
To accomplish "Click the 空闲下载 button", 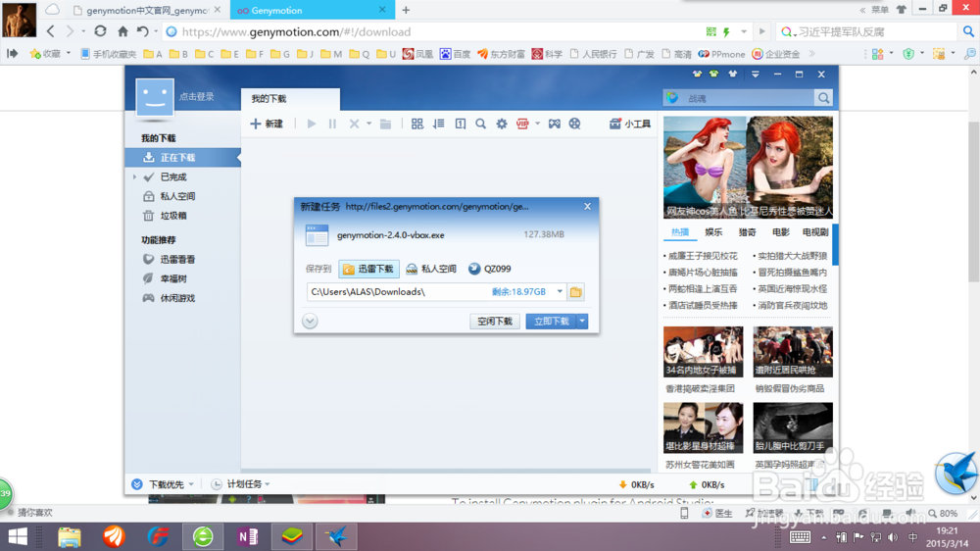I will (x=494, y=321).
